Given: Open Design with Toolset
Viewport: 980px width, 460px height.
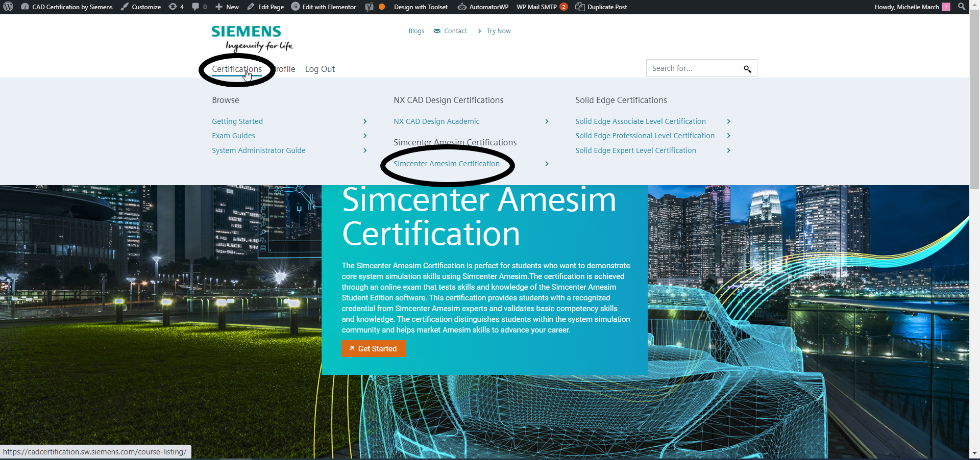Looking at the screenshot, I should coord(421,7).
